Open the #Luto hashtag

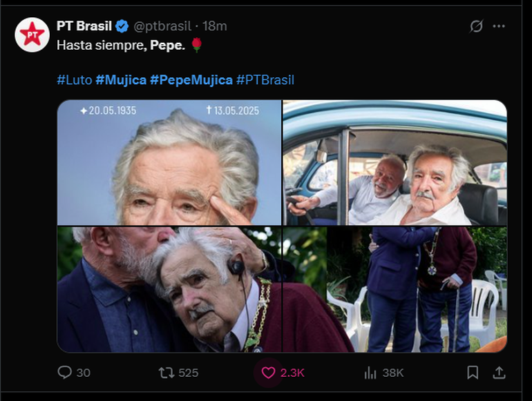pyautogui.click(x=74, y=80)
